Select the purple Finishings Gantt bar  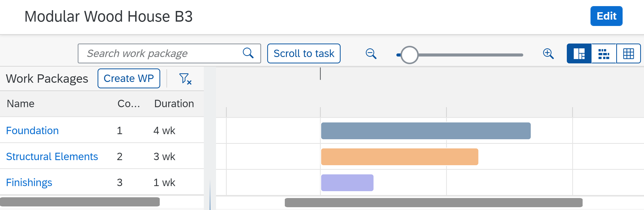(x=347, y=183)
